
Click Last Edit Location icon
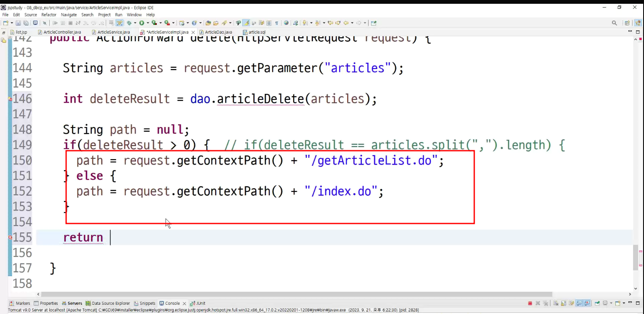pyautogui.click(x=330, y=23)
